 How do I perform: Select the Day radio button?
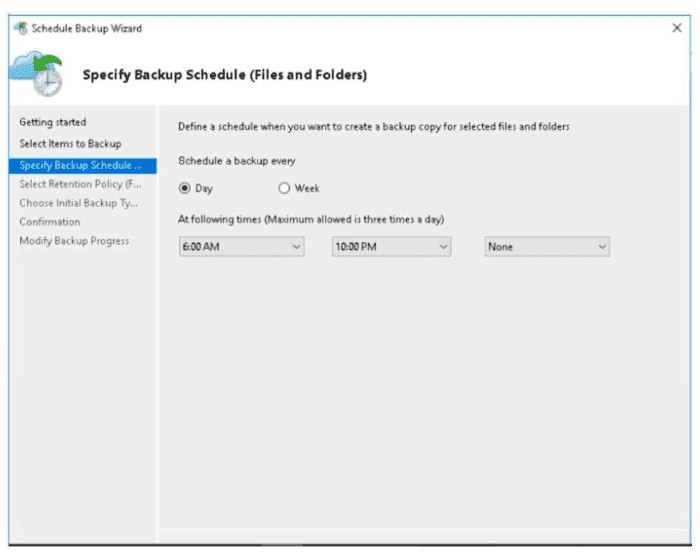pyautogui.click(x=184, y=188)
